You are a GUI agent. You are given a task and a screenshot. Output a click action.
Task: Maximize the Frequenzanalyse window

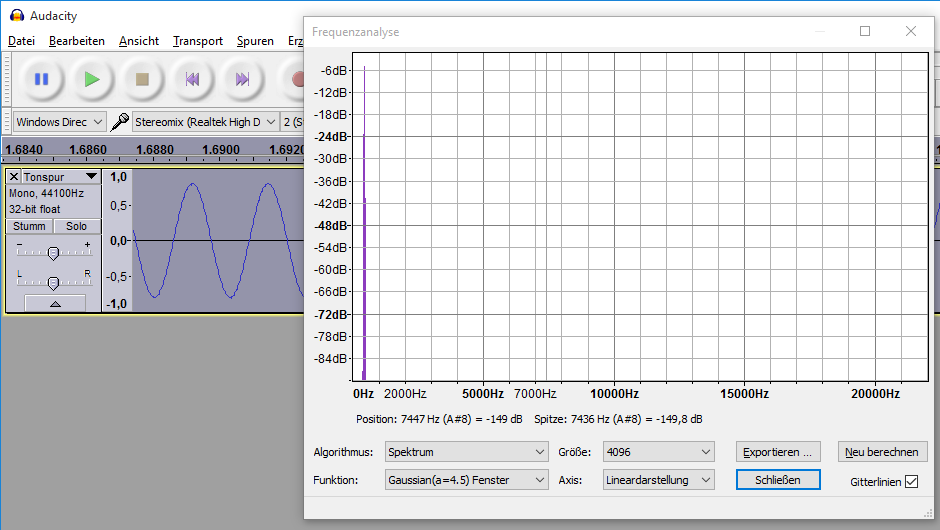(865, 31)
